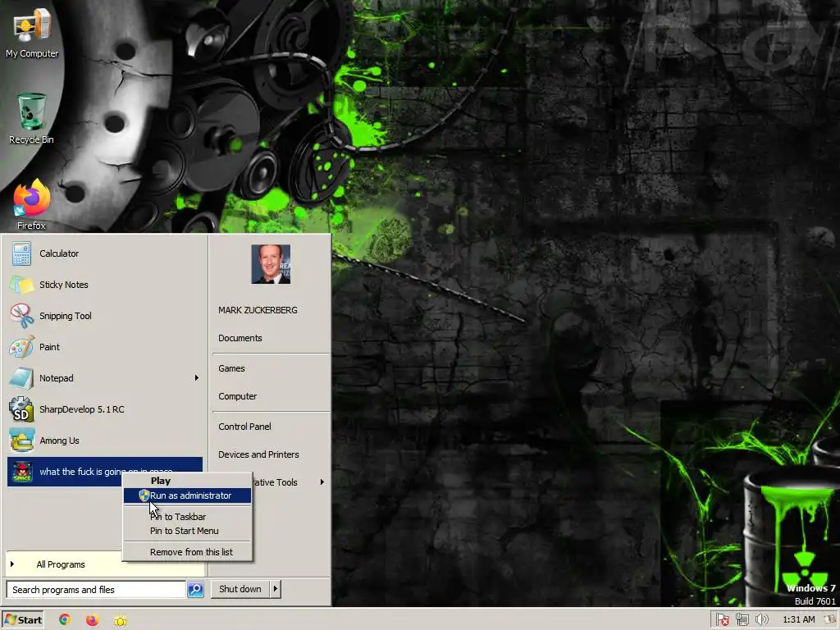Screen dimensions: 840x630
Task: Click the SharpDevelop SD icon
Action: [x=21, y=409]
